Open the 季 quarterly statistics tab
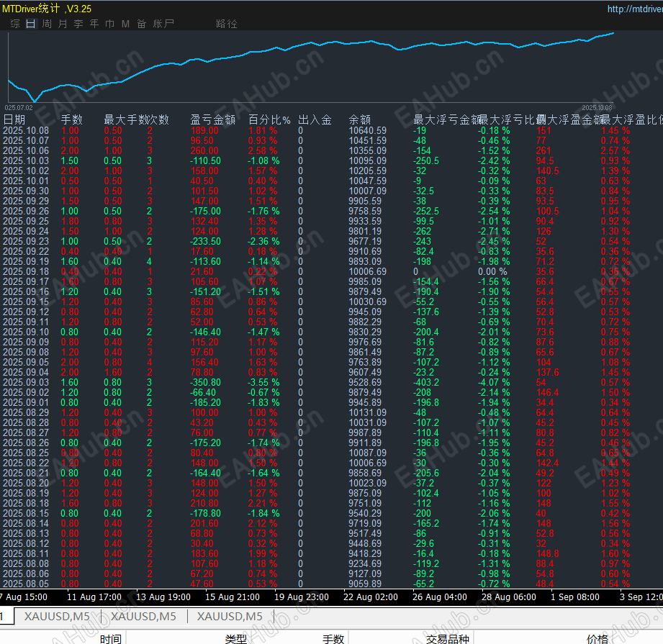Image resolution: width=663 pixels, height=644 pixels. coord(78,24)
